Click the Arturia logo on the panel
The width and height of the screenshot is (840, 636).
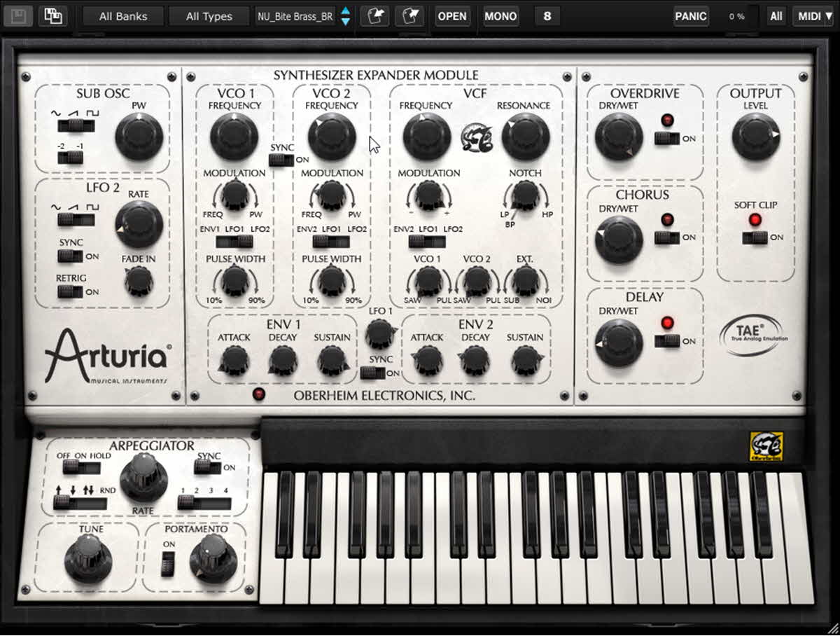(107, 357)
